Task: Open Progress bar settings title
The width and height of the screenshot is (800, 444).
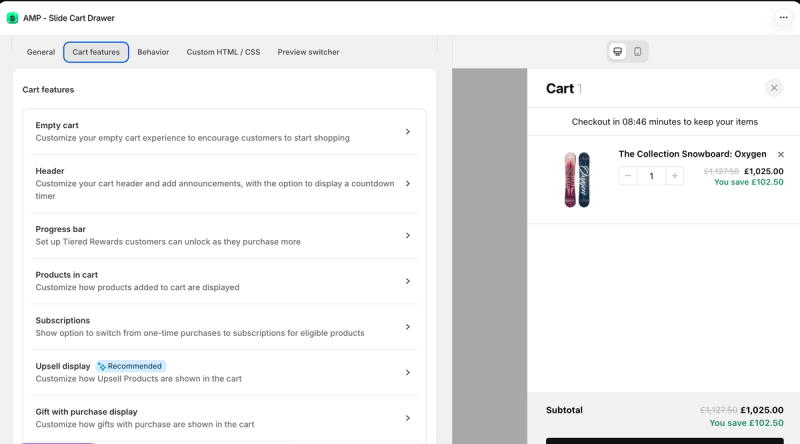Action: (61, 229)
